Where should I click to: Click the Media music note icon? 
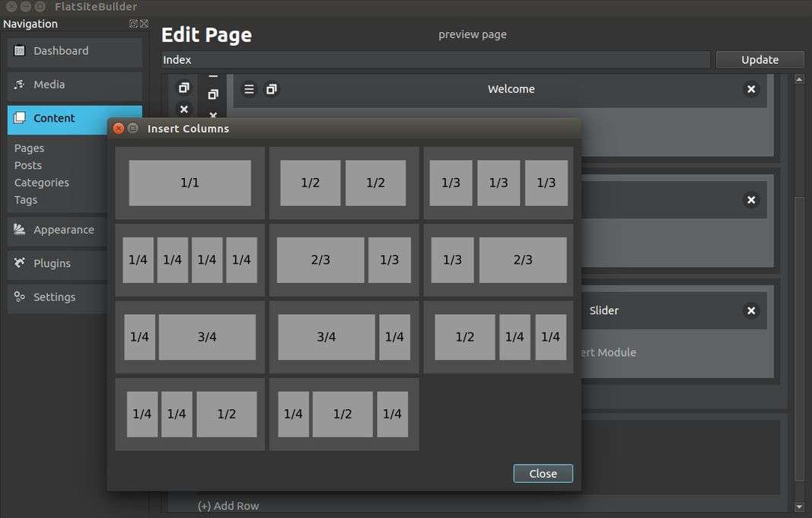pos(20,84)
